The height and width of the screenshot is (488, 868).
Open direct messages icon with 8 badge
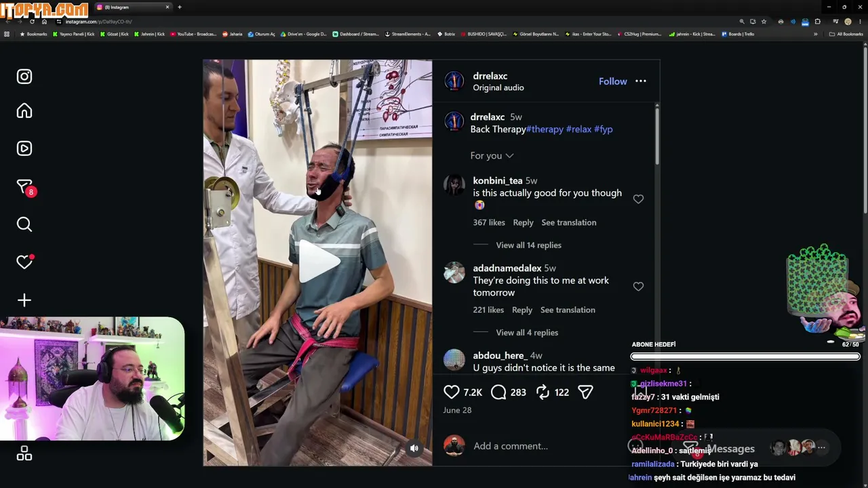click(25, 186)
